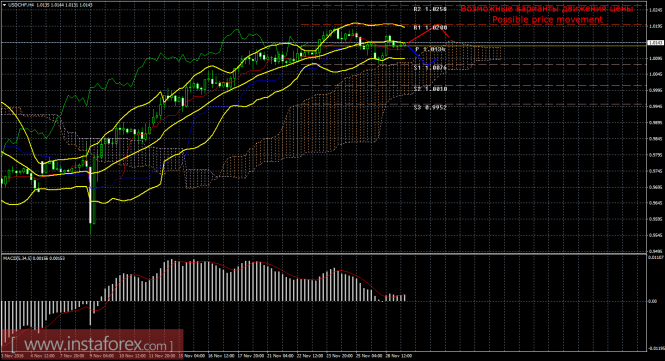Click the MACD(5,34,5) indicator label
The image size is (665, 361).
(x=17, y=258)
